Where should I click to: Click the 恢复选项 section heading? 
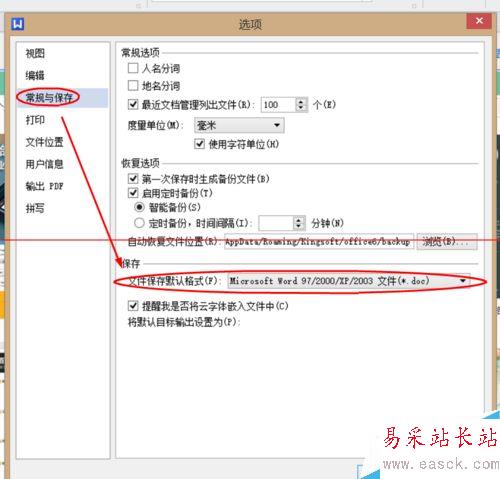tap(140, 163)
